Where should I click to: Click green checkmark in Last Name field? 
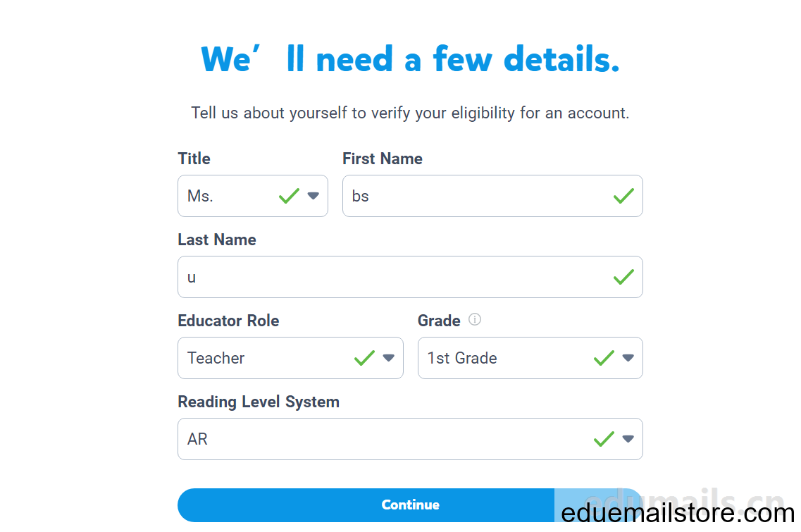coord(623,277)
